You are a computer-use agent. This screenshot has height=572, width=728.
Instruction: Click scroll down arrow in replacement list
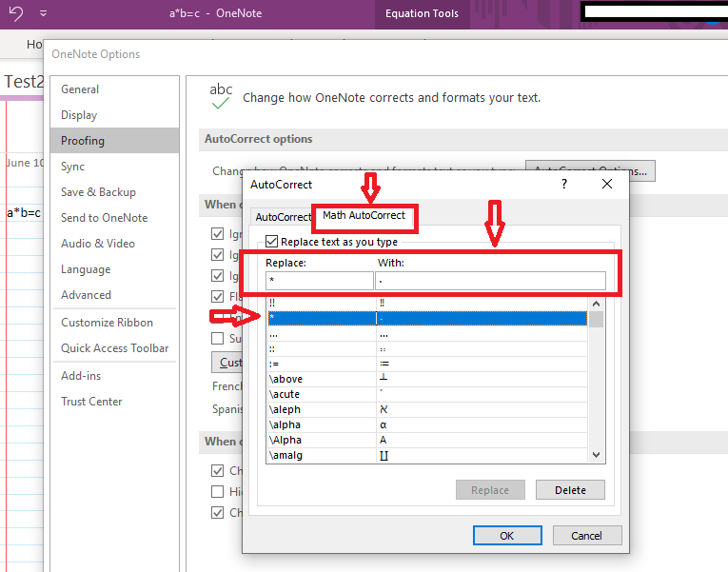(597, 456)
